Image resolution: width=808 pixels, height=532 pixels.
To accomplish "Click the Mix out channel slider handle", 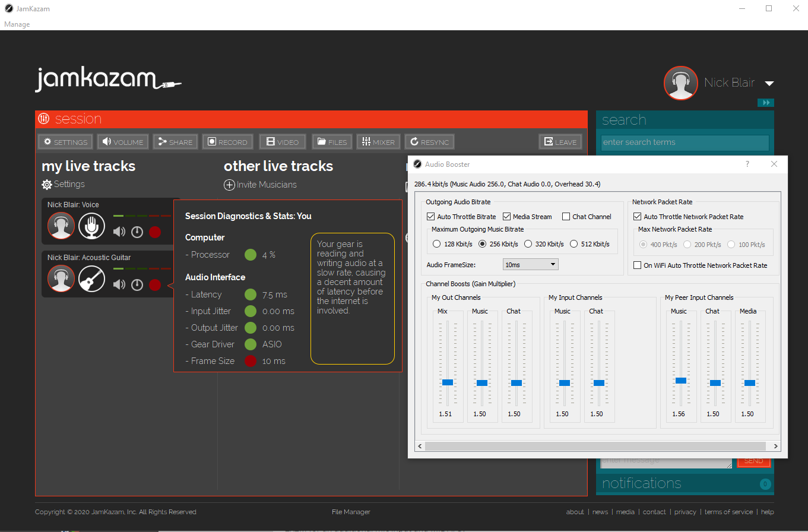I will pos(448,382).
